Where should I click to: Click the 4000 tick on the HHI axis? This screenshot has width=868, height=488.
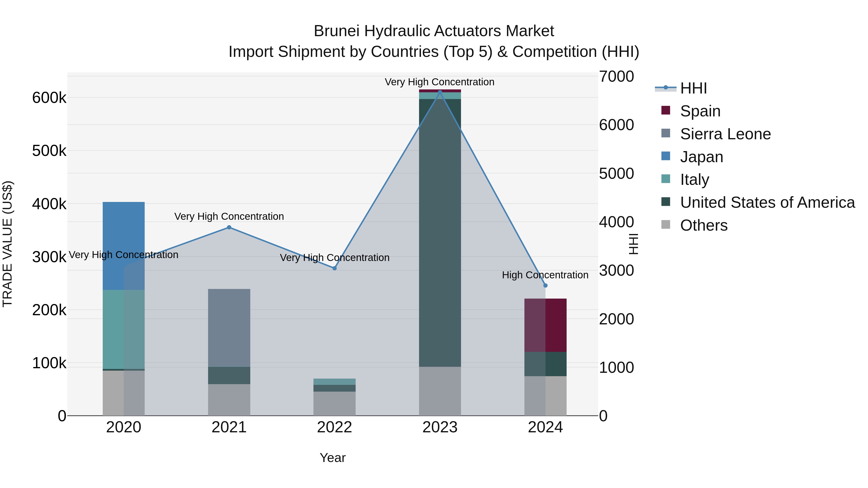[617, 222]
